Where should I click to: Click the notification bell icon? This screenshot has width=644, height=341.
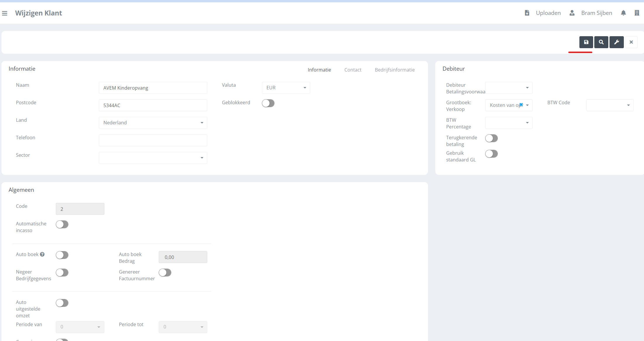(x=623, y=13)
